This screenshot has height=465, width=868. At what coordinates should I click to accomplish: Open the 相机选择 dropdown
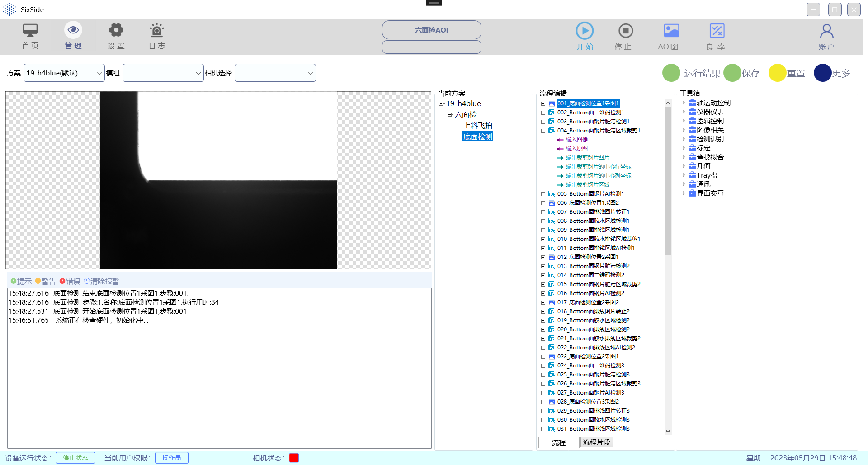point(275,73)
